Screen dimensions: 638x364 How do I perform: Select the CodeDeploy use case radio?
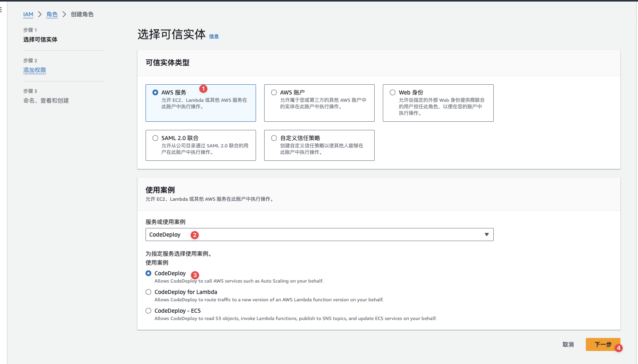coord(148,273)
